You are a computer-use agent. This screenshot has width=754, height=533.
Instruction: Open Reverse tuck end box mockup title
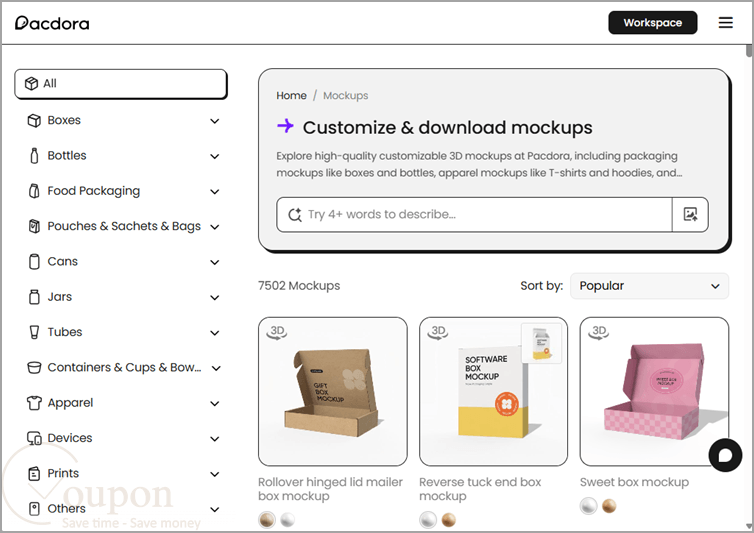pyautogui.click(x=480, y=489)
